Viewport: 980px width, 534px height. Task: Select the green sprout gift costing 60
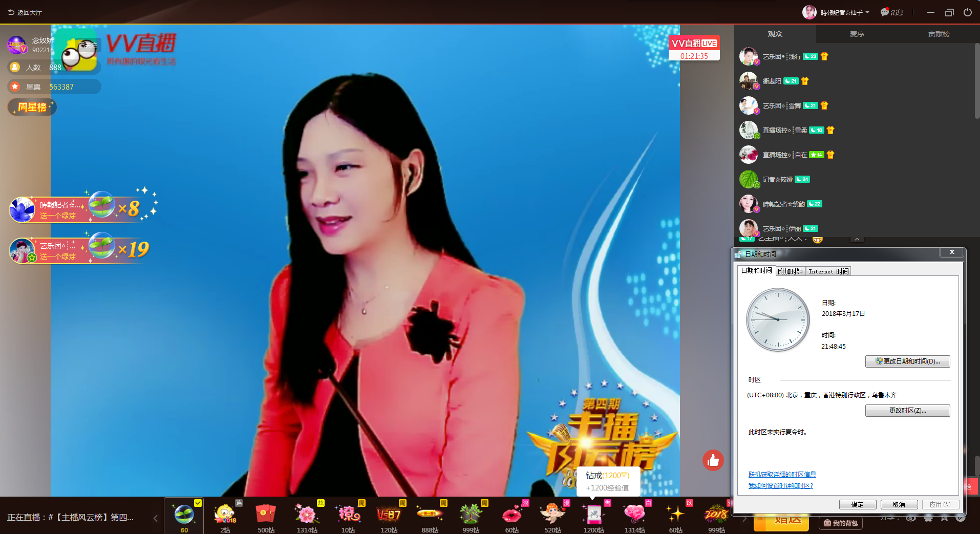click(x=184, y=516)
